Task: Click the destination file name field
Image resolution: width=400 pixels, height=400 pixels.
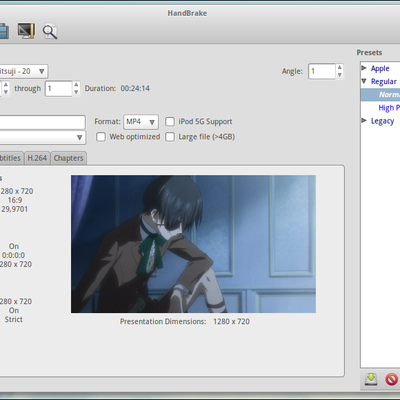Action: pyautogui.click(x=42, y=122)
